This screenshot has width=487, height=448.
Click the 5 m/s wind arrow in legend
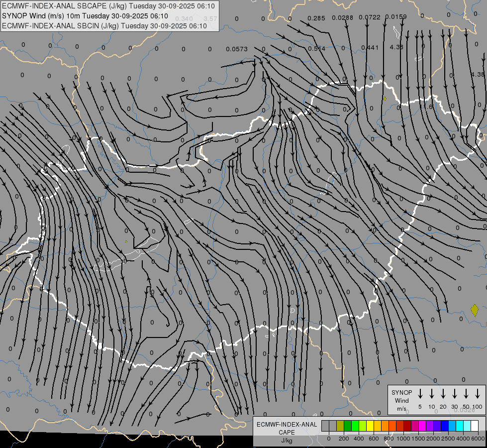click(420, 394)
